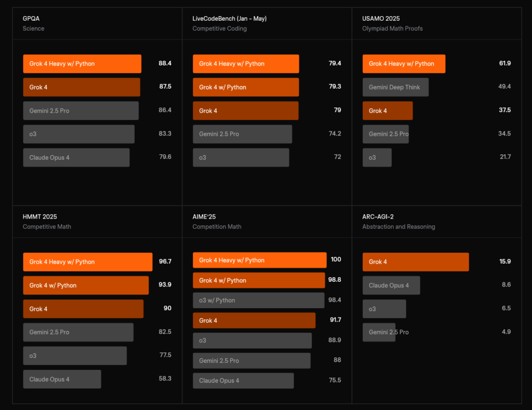Click Gemini 2.5 Pro bar in ARC-AGI-2
The image size is (532, 410).
tap(379, 332)
